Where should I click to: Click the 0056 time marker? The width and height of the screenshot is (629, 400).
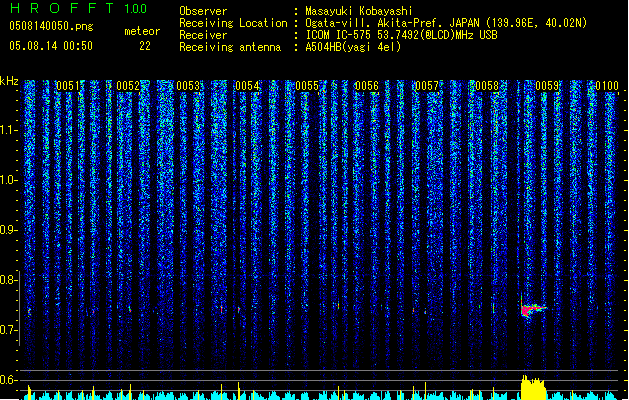click(x=367, y=85)
